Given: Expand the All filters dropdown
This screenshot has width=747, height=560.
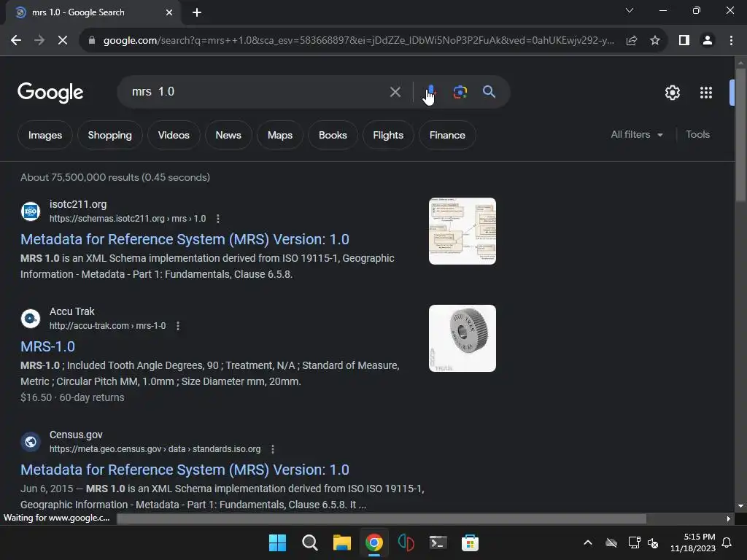Looking at the screenshot, I should point(637,135).
